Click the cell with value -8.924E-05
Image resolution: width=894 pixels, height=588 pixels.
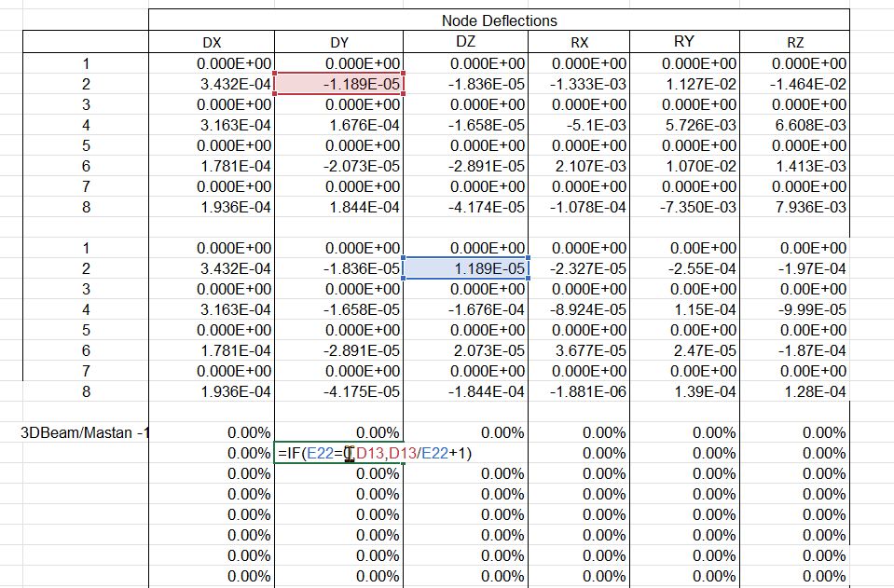coord(579,309)
